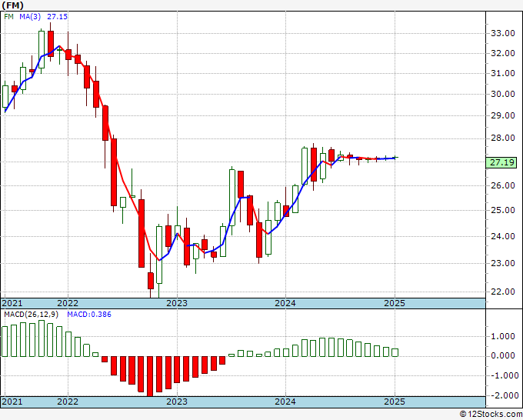The width and height of the screenshot is (523, 420).
Task: Select 2023 on the MACD panel timeline
Action: (x=177, y=402)
